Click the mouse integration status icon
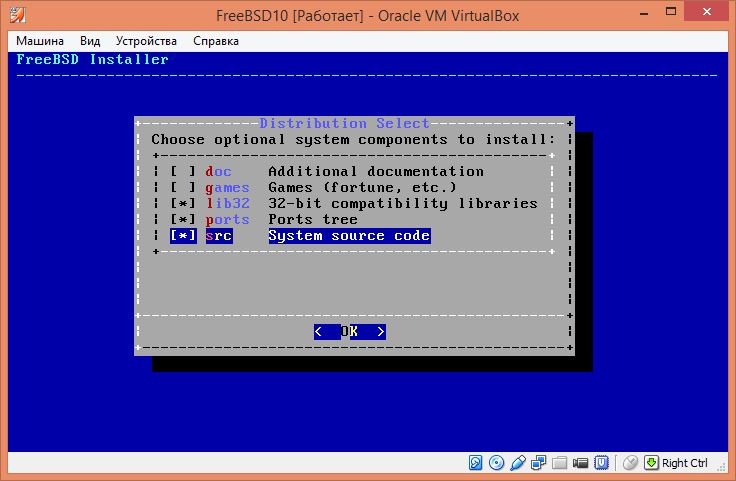The image size is (736, 481). tap(630, 463)
